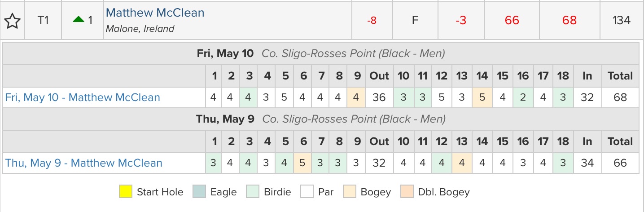
Task: Click the Birdie legend color swatch
Action: click(x=253, y=192)
